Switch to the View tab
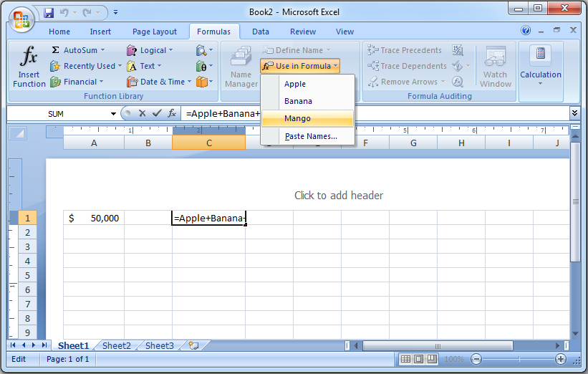Image resolution: width=588 pixels, height=374 pixels. [344, 32]
